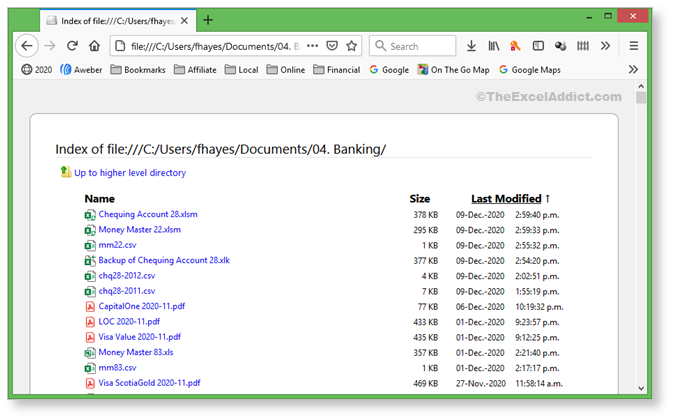This screenshot has height=420, width=673.
Task: Open the Online bookmarks folder
Action: [285, 69]
